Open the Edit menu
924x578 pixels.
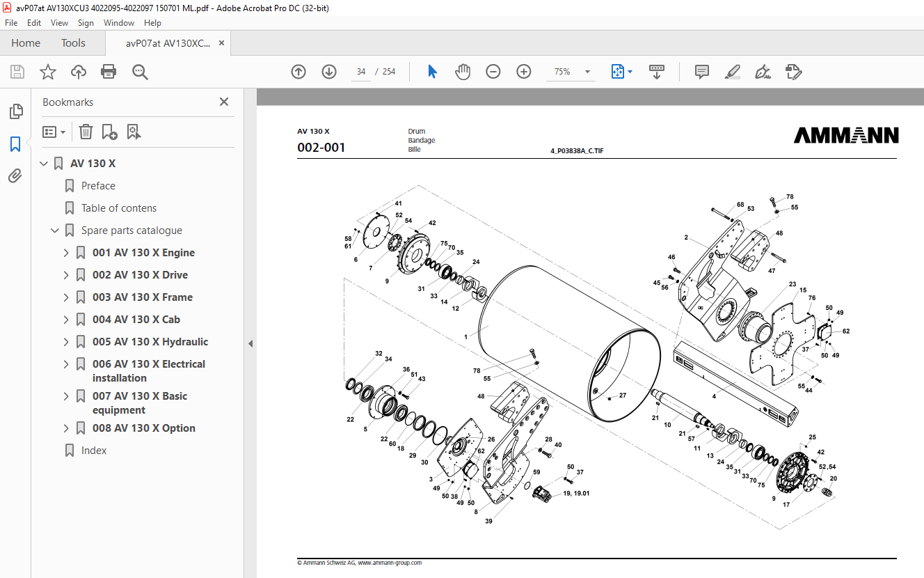coord(34,23)
